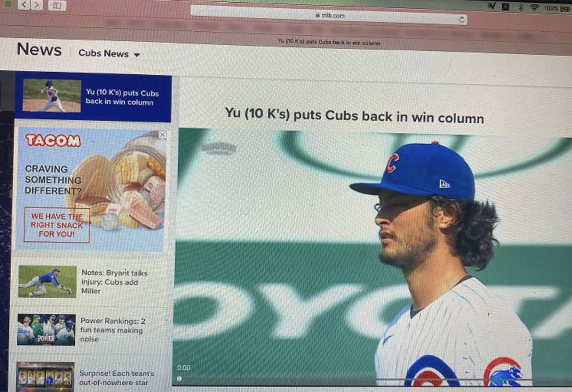Open Surprise! Each team's out-of-nowhere star story
The height and width of the screenshot is (392, 572).
tap(116, 378)
